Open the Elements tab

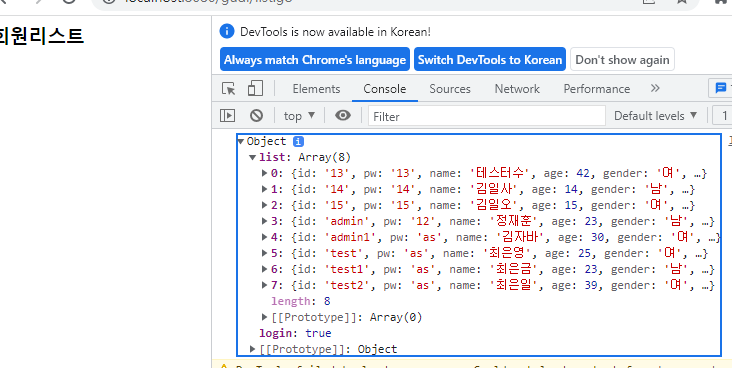click(317, 89)
